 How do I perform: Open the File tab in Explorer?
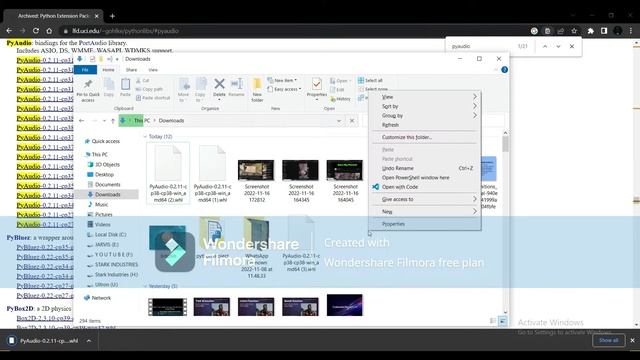point(85,70)
